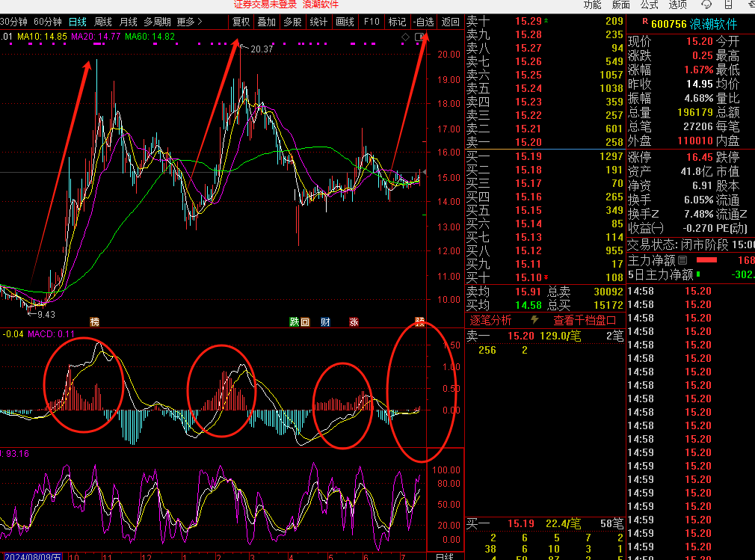Switch chart to 60分钟 period
The width and height of the screenshot is (755, 560).
click(48, 22)
